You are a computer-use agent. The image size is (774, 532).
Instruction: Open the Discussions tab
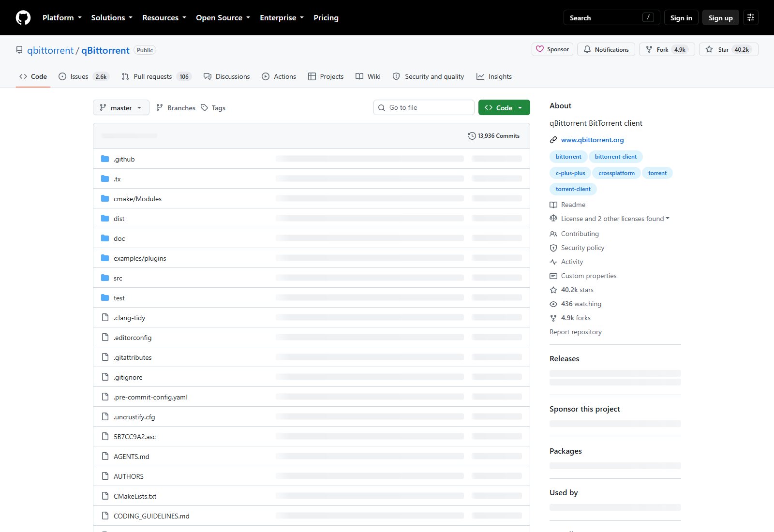[x=227, y=76]
